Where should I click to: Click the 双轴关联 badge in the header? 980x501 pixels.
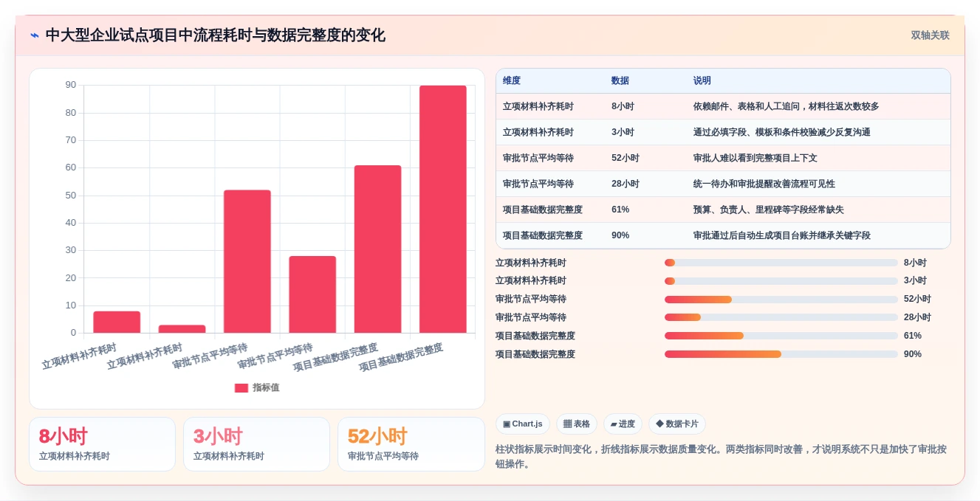coord(930,35)
